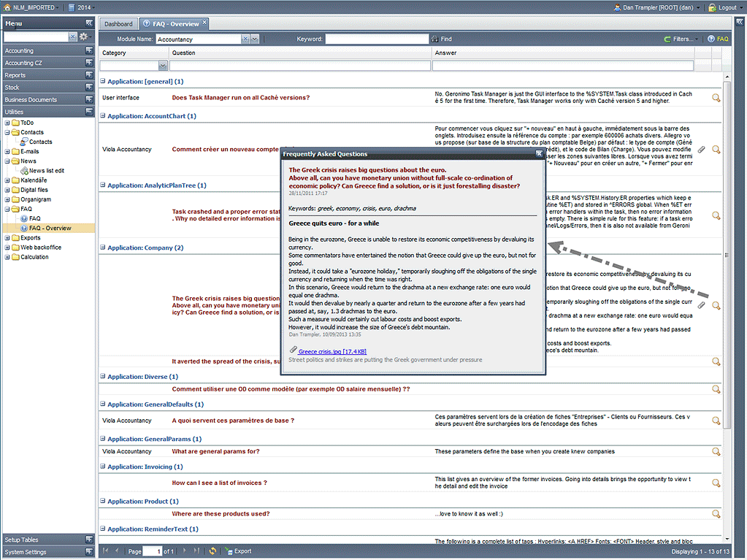This screenshot has height=560, width=747.
Task: Click the magnifier for 'Where are these products used?'
Action: point(716,514)
